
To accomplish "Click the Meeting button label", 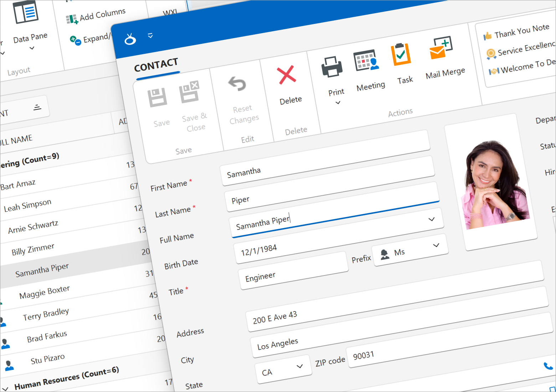I will (371, 86).
